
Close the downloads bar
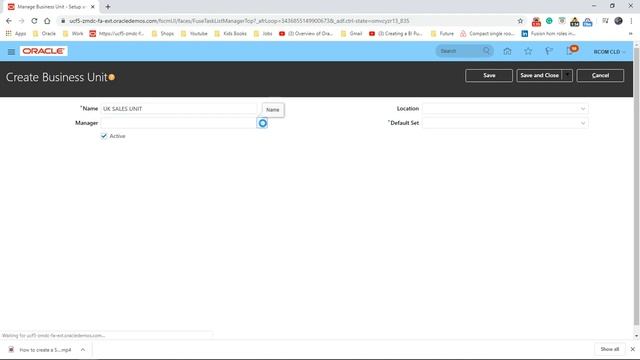tap(632, 349)
